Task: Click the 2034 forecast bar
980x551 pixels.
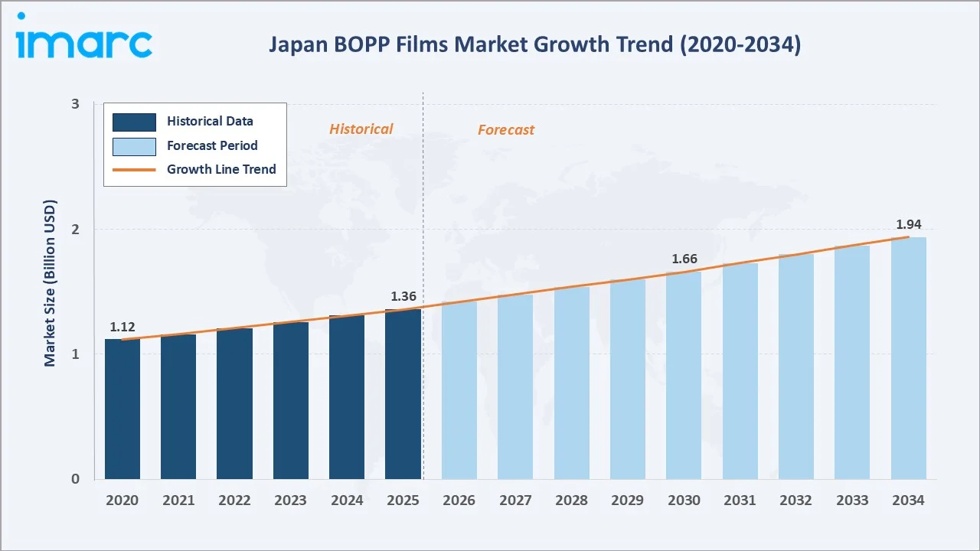Action: coord(909,358)
